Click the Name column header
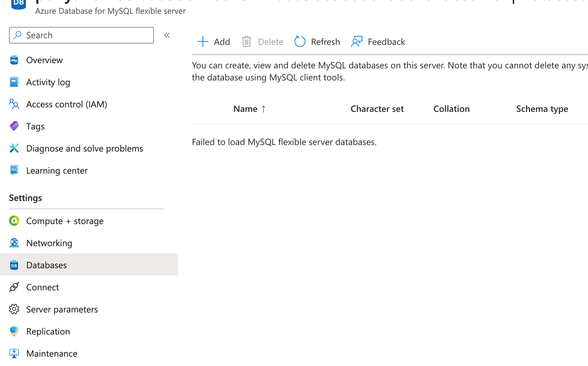This screenshot has height=366, width=588. click(x=245, y=109)
